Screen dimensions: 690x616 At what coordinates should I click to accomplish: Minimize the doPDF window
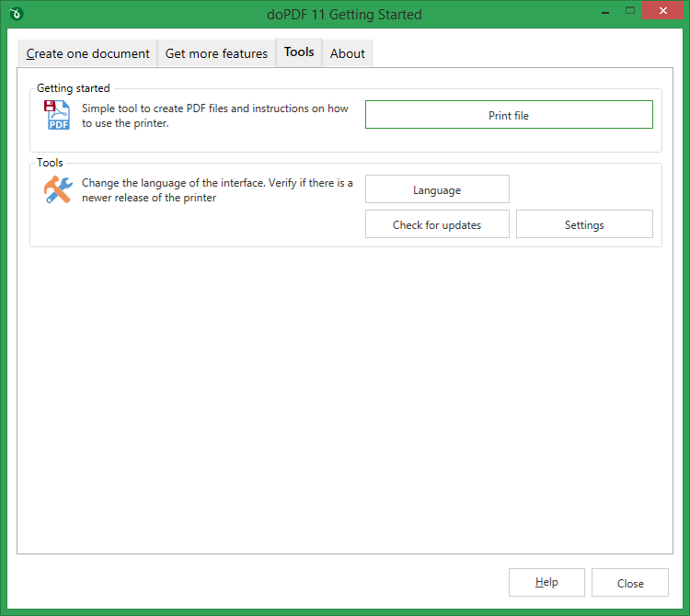tap(605, 12)
